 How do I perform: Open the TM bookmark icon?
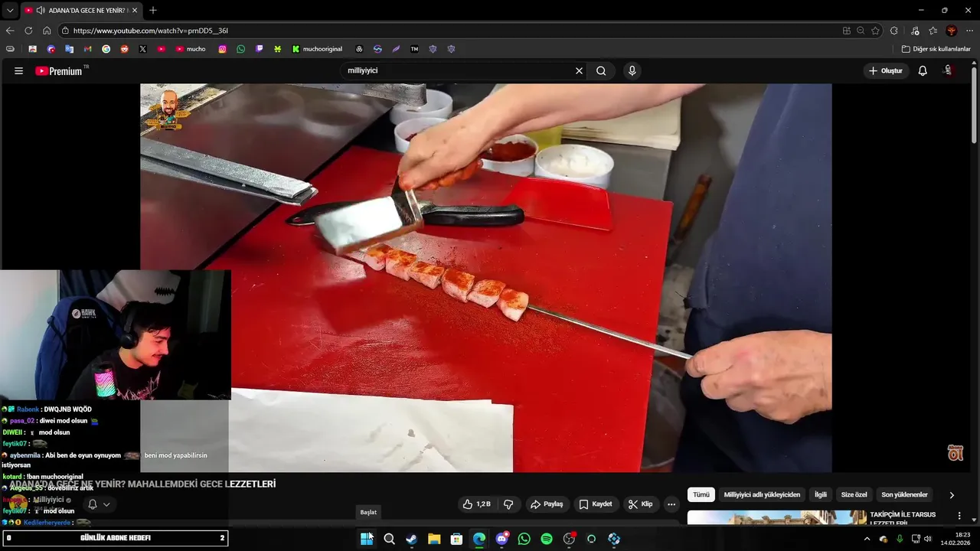pos(414,49)
